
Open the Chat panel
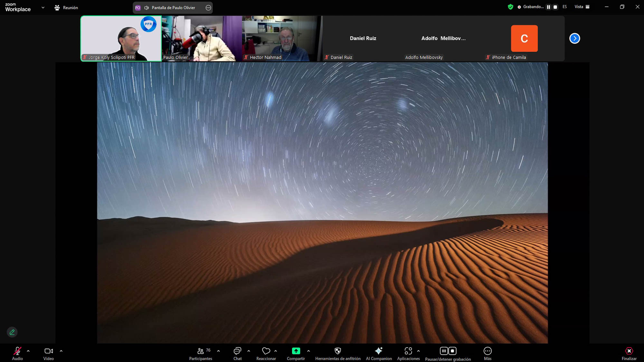tap(238, 354)
